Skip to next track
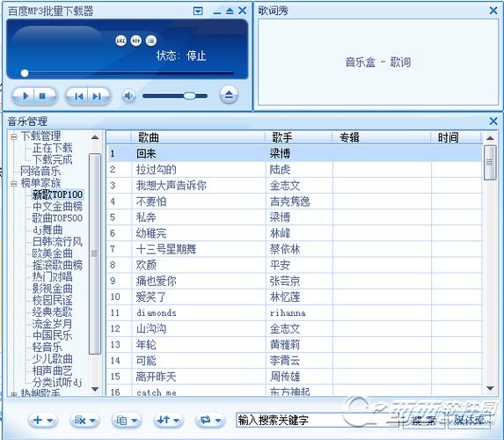The height and width of the screenshot is (440, 504). tap(97, 96)
